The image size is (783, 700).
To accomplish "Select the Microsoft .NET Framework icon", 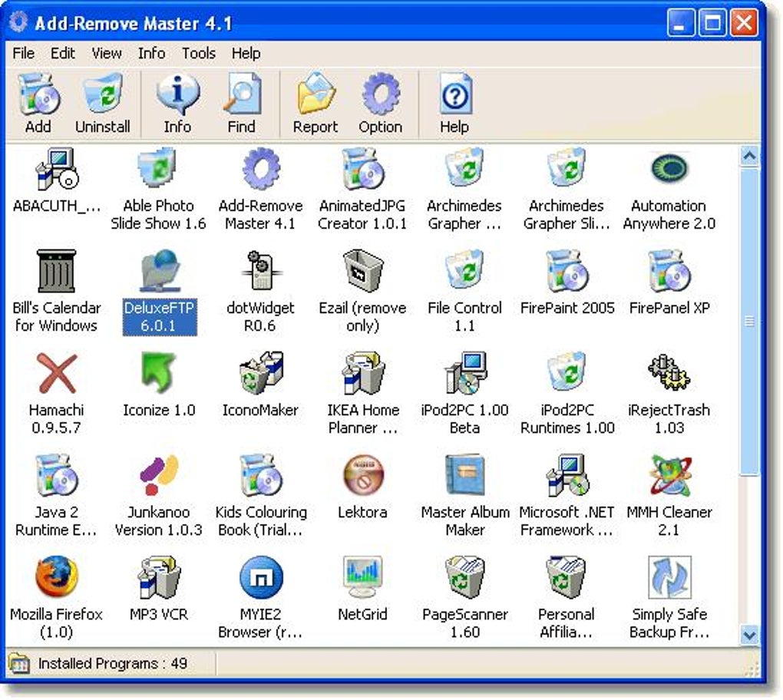I will 567,476.
